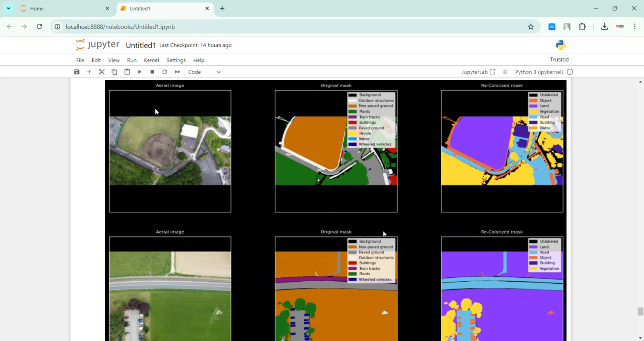Paste cell from the clipboard icon
Viewport: 644px width, 341px height.
pyautogui.click(x=127, y=72)
